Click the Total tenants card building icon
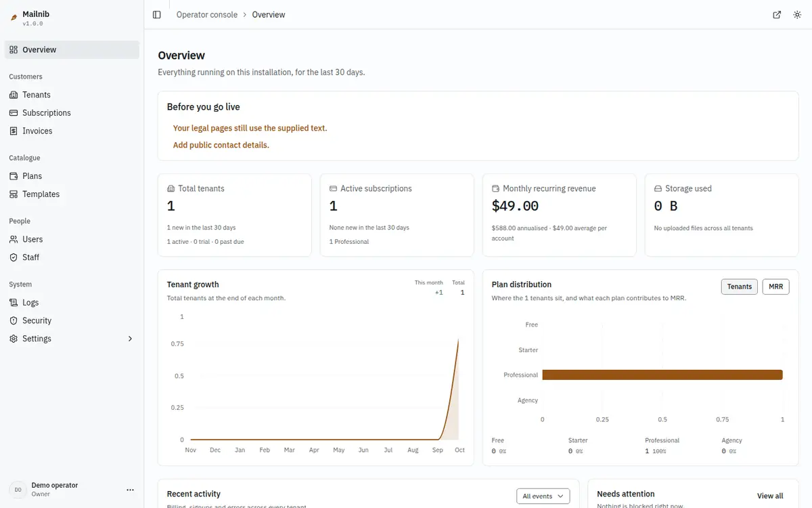812x508 pixels. (171, 189)
